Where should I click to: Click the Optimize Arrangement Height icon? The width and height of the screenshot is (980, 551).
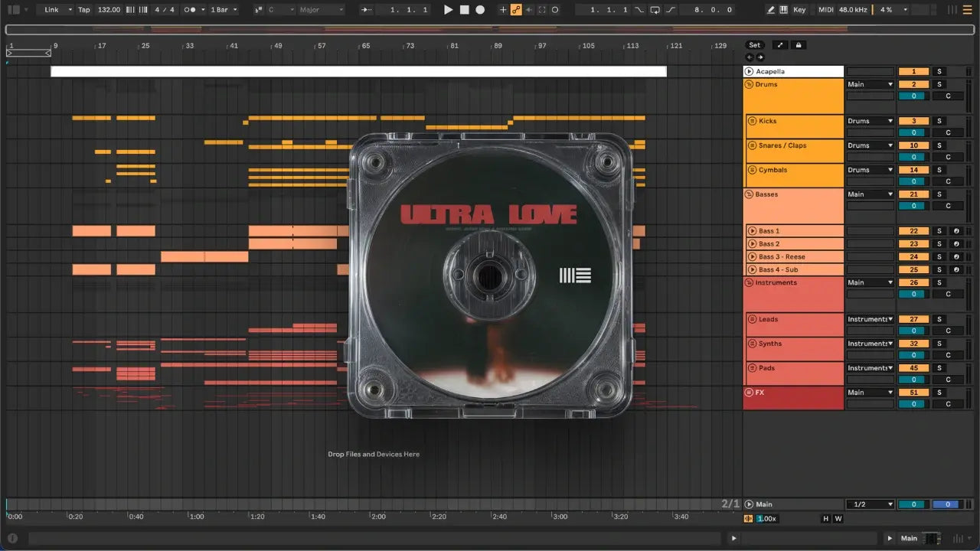pos(779,45)
